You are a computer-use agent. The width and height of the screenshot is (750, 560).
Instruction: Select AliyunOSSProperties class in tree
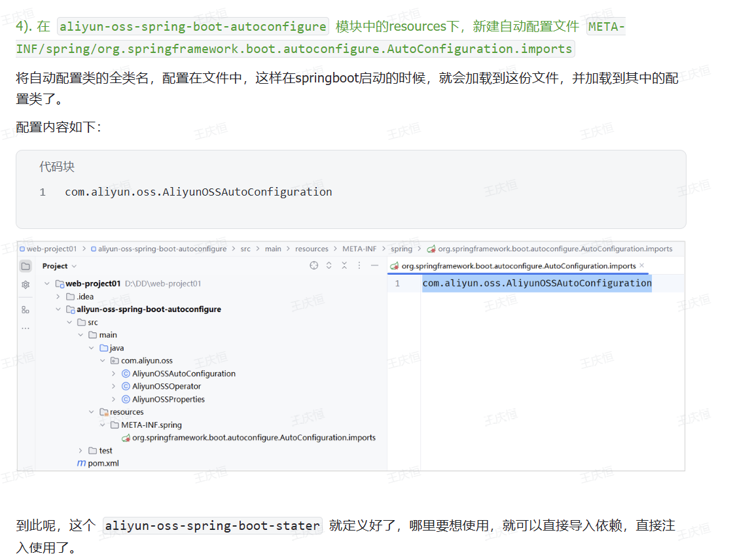(x=168, y=399)
